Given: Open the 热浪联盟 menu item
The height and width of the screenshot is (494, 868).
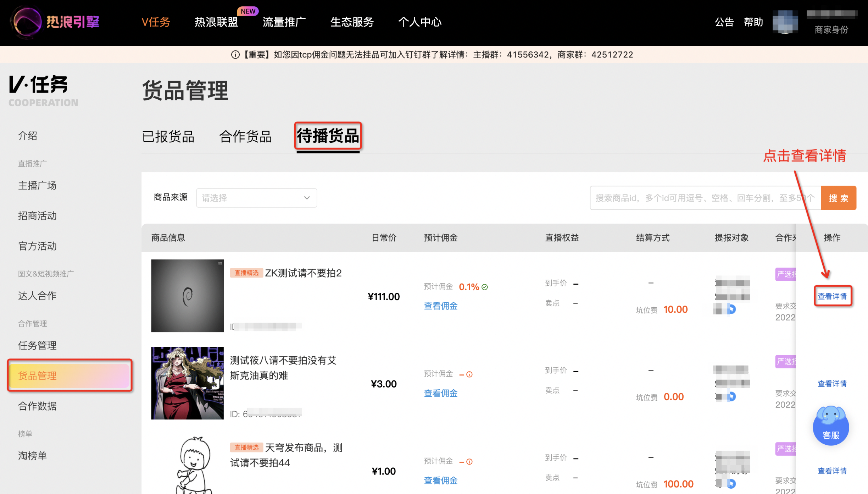Looking at the screenshot, I should (216, 22).
